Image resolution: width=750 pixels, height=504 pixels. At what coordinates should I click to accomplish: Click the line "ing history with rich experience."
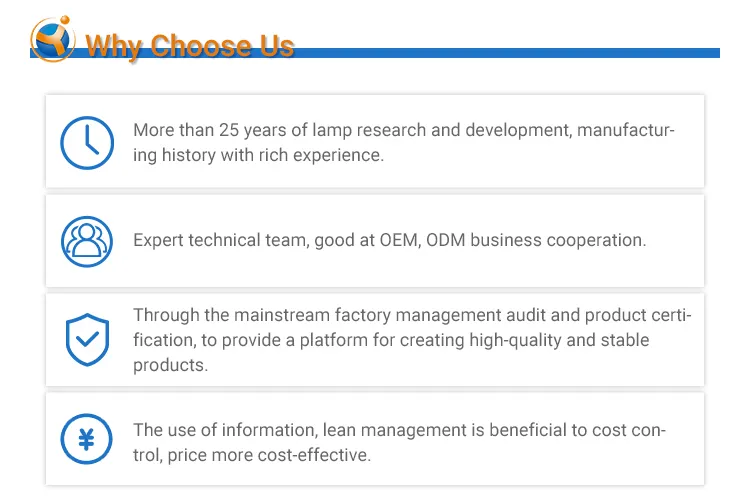click(x=258, y=155)
